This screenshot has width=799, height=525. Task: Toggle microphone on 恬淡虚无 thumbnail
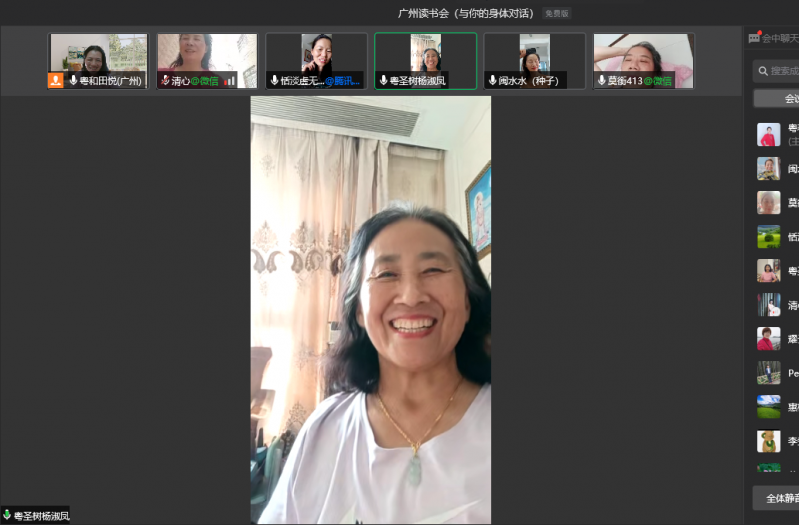click(x=274, y=80)
